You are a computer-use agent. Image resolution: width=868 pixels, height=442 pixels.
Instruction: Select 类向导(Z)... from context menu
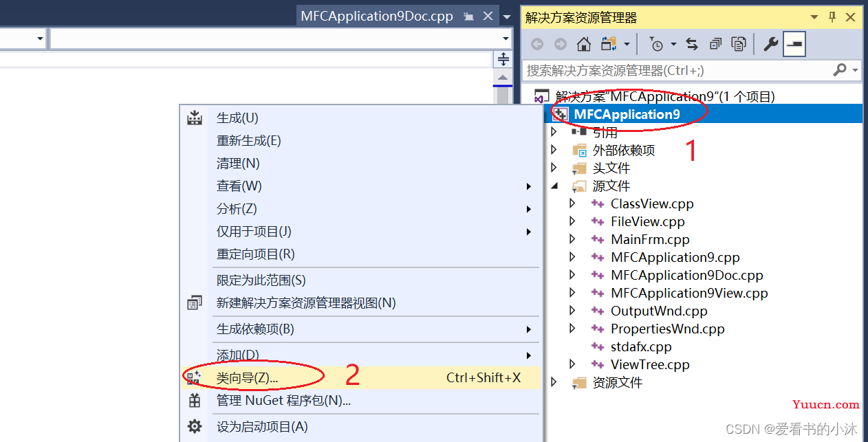tap(360, 377)
